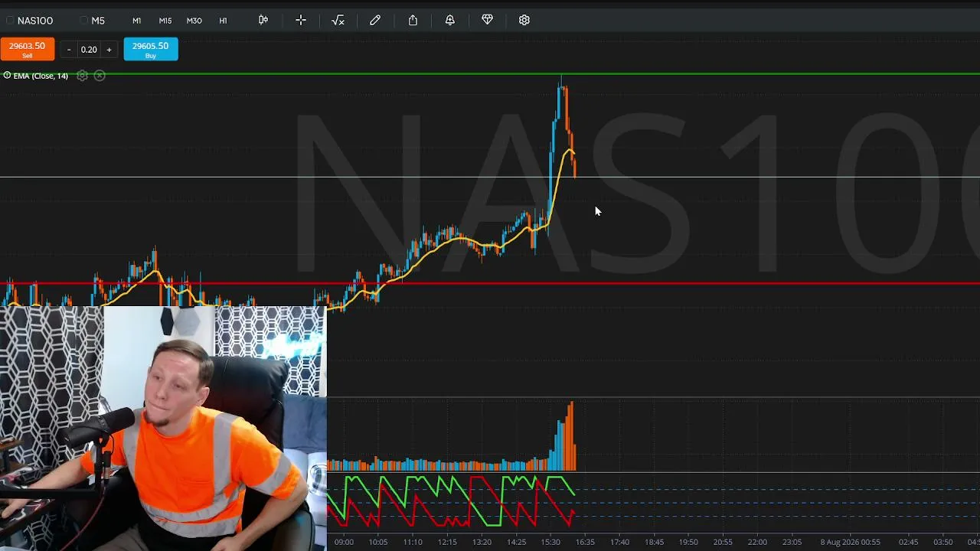Viewport: 980px width, 551px height.
Task: Click the share chart icon
Action: (x=413, y=20)
